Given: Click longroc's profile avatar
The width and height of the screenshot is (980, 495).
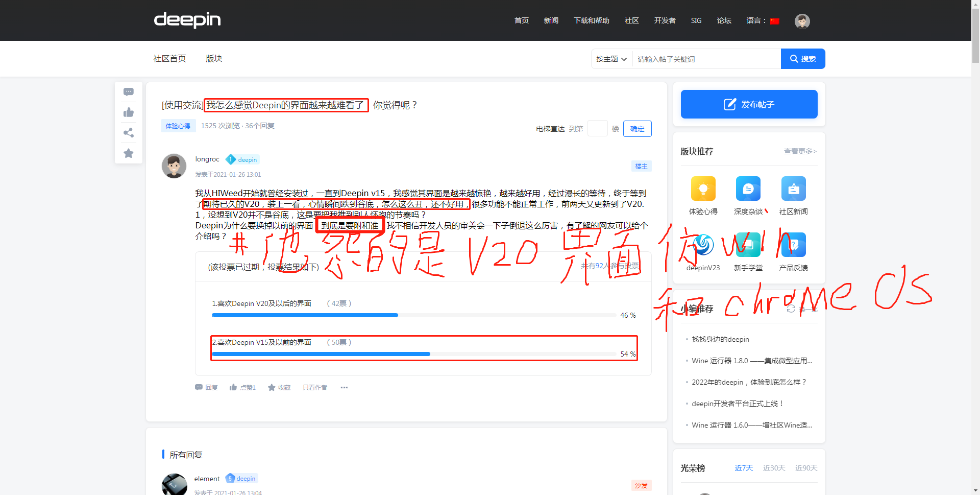Looking at the screenshot, I should [x=174, y=166].
